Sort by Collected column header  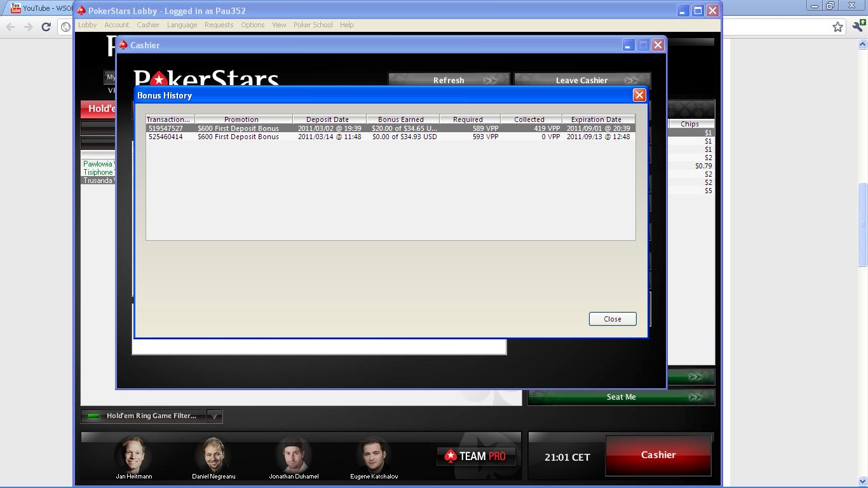tap(531, 119)
